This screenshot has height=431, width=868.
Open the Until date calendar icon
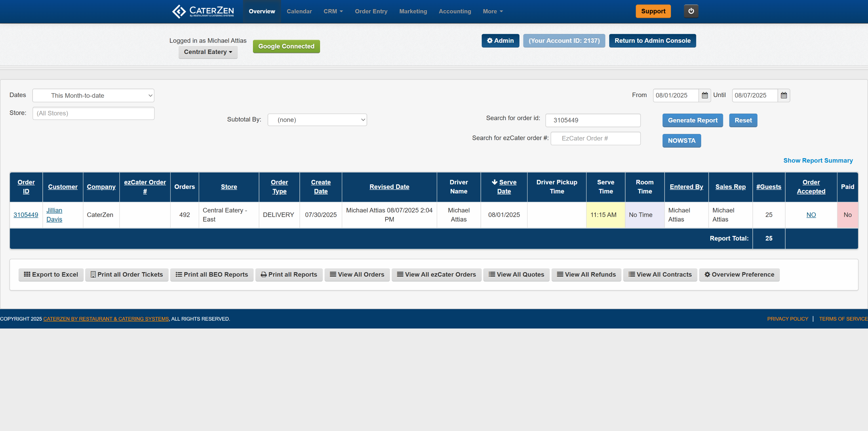(x=784, y=95)
